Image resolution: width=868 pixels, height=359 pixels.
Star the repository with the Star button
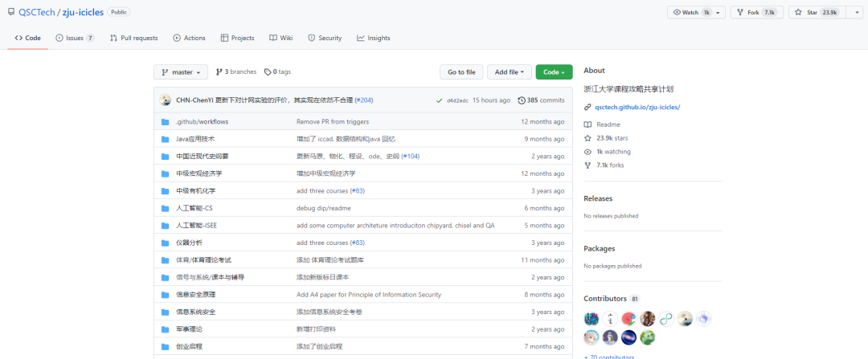(x=817, y=12)
